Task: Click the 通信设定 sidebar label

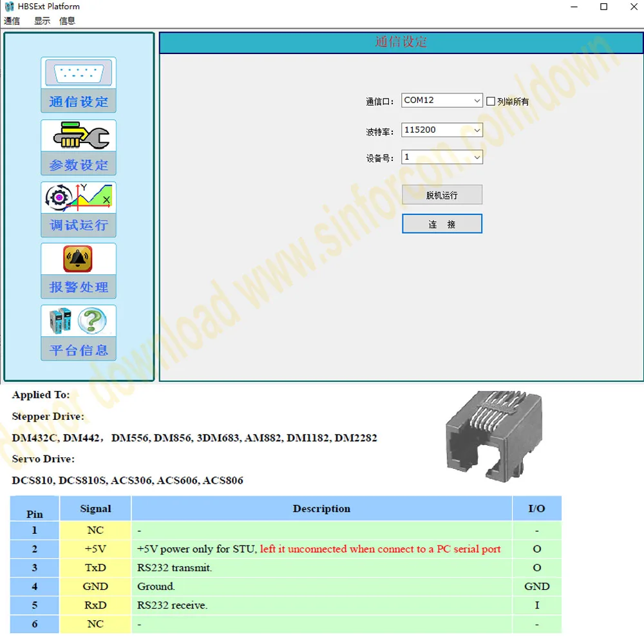Action: [x=79, y=102]
